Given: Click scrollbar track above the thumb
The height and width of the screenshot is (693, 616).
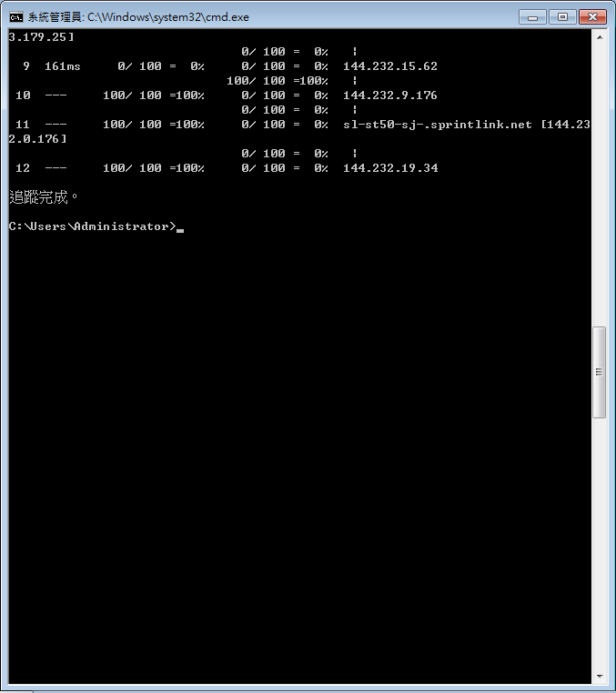Looking at the screenshot, I should [x=600, y=186].
